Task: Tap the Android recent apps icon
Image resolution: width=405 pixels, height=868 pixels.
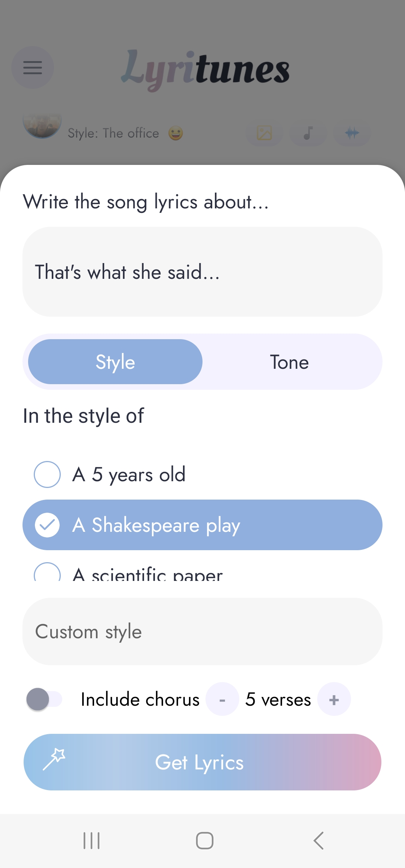Action: click(x=91, y=841)
